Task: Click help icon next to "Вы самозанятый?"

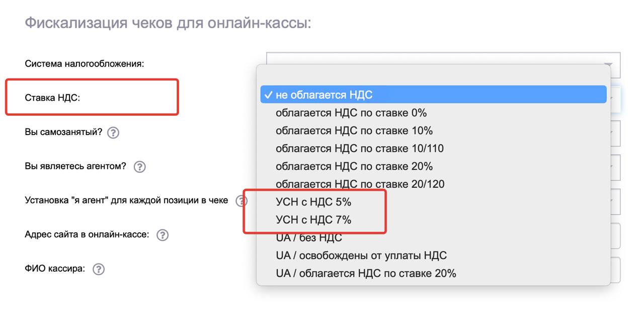Action: tap(114, 133)
